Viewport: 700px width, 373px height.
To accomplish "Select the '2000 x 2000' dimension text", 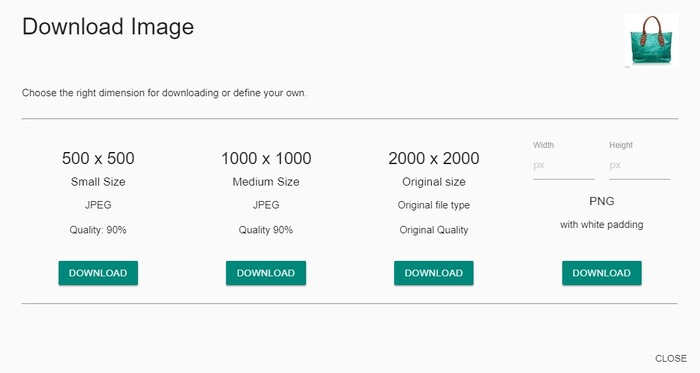I will tap(434, 158).
